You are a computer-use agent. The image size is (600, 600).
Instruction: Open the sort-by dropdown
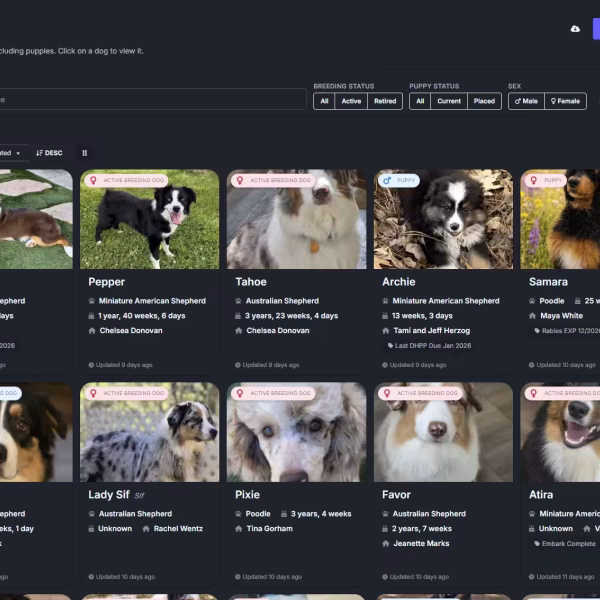coord(13,153)
